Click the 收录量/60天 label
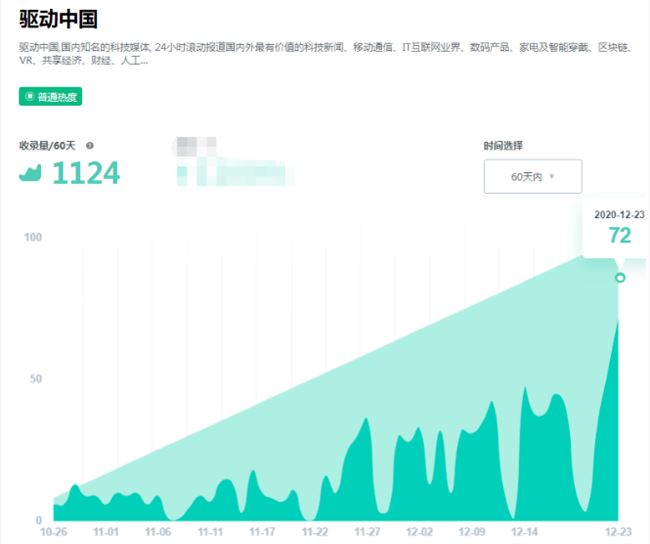650x544 pixels. pyautogui.click(x=47, y=146)
